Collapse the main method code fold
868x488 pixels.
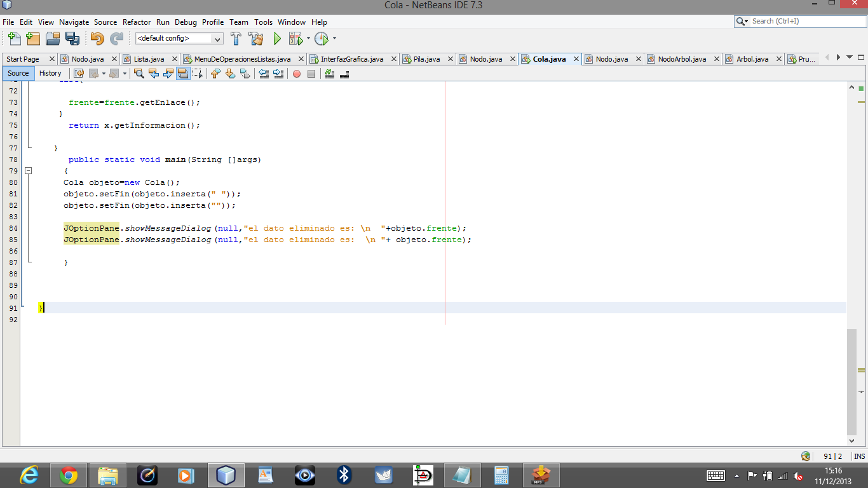(x=28, y=171)
